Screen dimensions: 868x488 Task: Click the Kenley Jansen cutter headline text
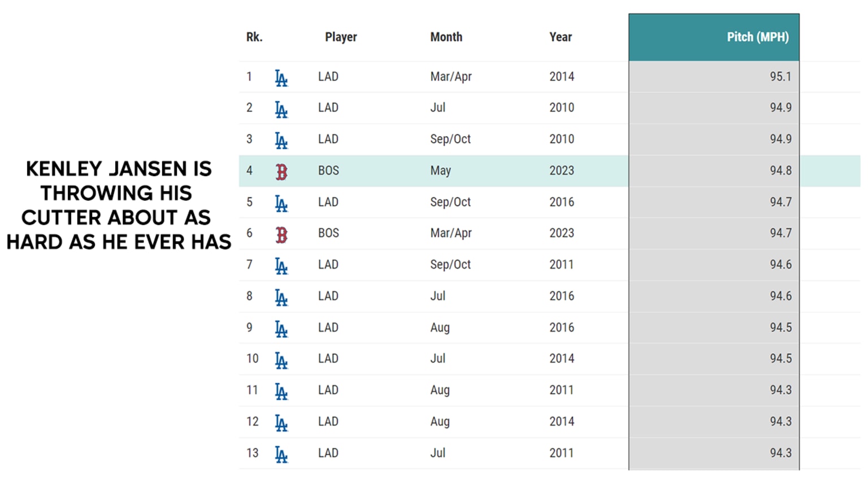click(119, 205)
